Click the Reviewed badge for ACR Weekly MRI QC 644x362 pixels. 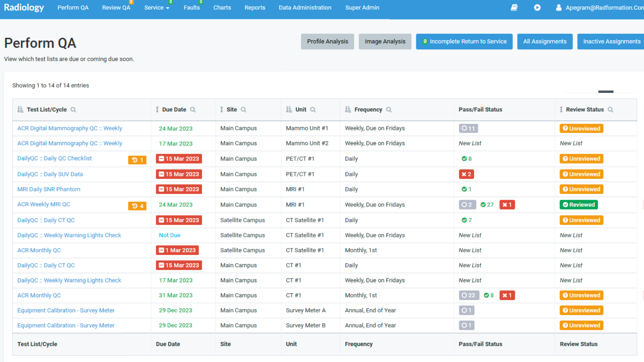[578, 204]
